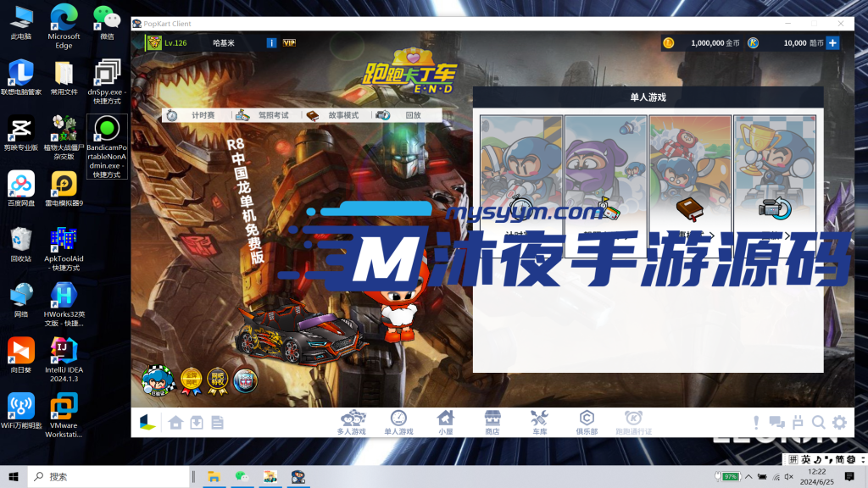Click the magnifier search icon in game bar

tap(818, 422)
